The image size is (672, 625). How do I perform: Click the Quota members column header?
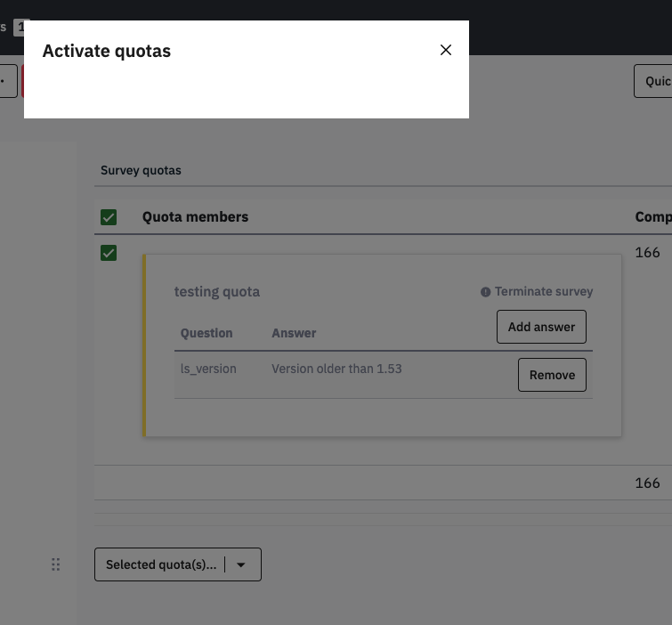click(195, 216)
